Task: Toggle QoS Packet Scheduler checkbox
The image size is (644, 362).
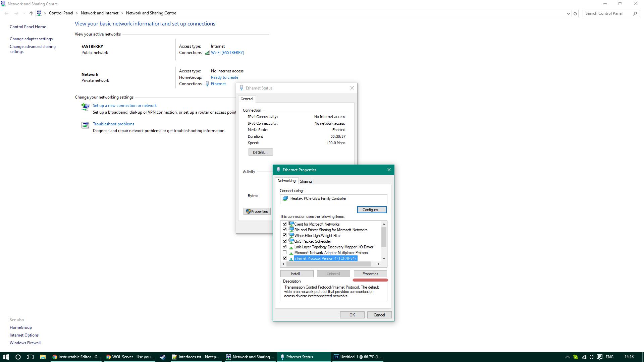Action: pos(284,241)
